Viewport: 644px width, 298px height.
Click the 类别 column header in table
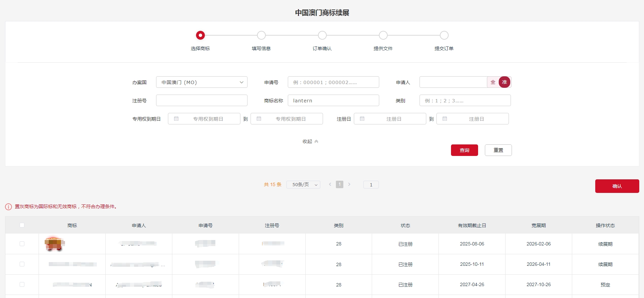pos(339,225)
